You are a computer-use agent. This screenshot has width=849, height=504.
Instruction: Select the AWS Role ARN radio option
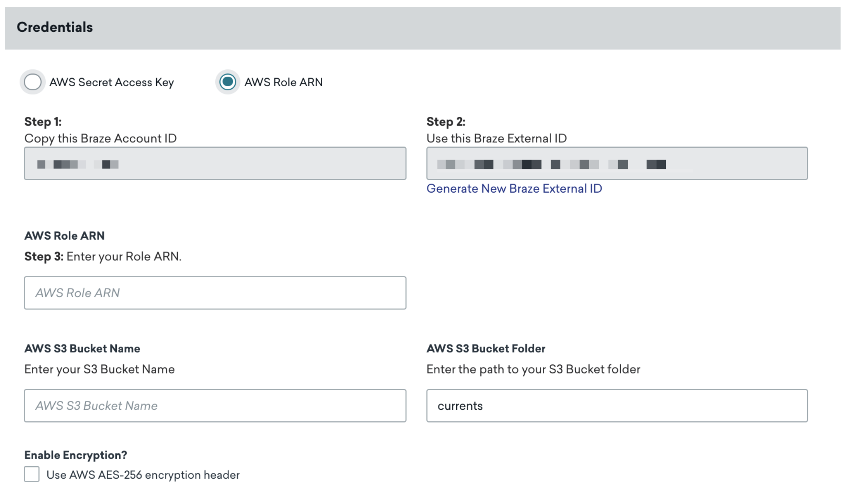(228, 82)
